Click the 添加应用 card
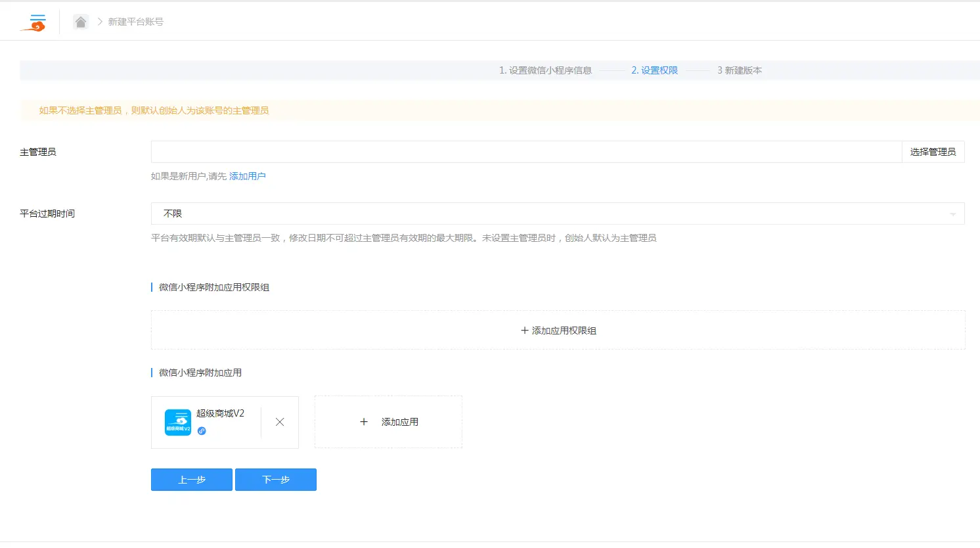The width and height of the screenshot is (980, 548). [388, 422]
